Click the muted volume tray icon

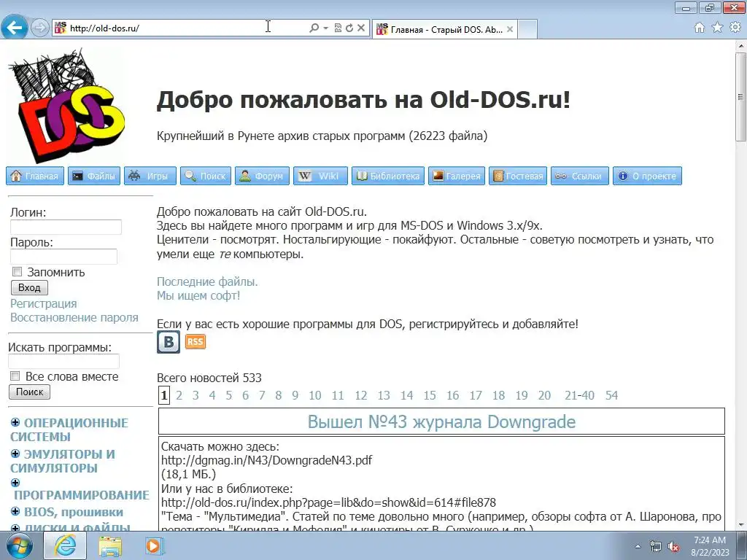pos(673,547)
